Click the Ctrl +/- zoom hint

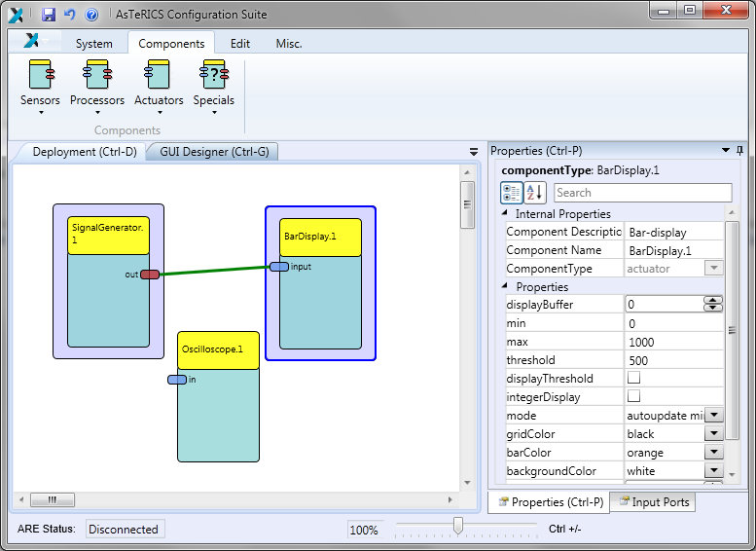coord(564,529)
